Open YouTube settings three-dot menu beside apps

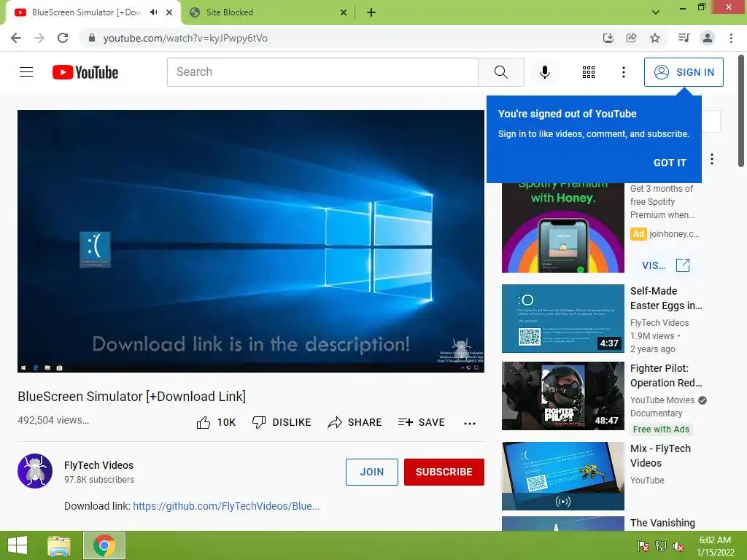[623, 72]
